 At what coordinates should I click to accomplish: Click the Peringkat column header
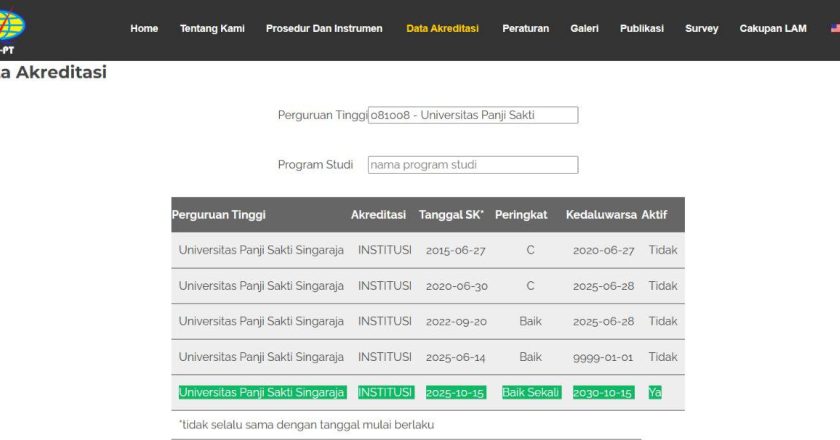tap(521, 215)
